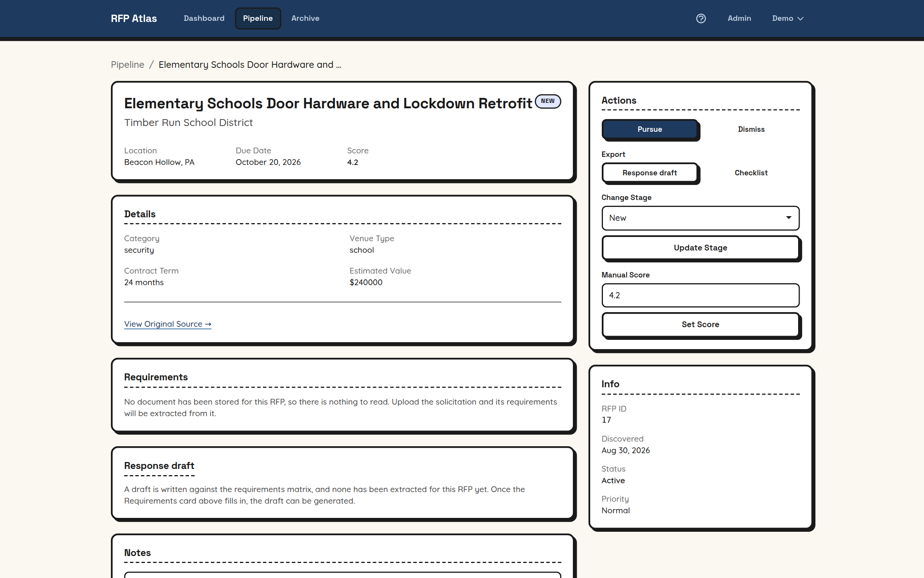The image size is (924, 578).
Task: Click the NEW stage badge
Action: pos(548,101)
